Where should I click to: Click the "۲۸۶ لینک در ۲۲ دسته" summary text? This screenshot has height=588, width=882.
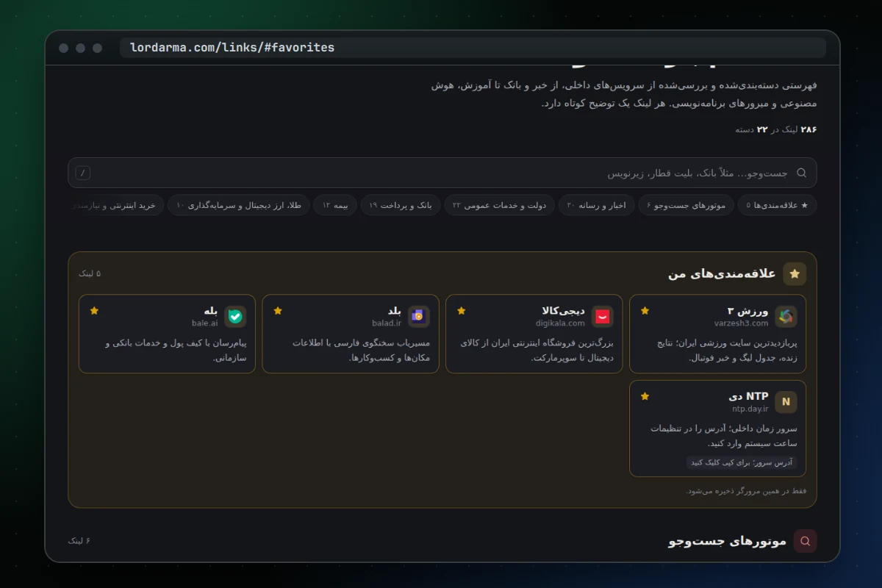776,129
